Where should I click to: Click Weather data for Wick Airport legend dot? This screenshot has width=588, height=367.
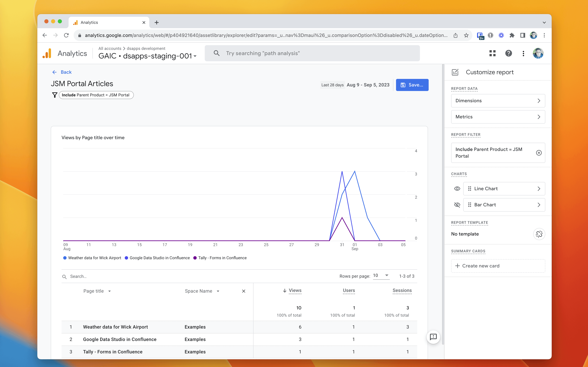(x=65, y=258)
